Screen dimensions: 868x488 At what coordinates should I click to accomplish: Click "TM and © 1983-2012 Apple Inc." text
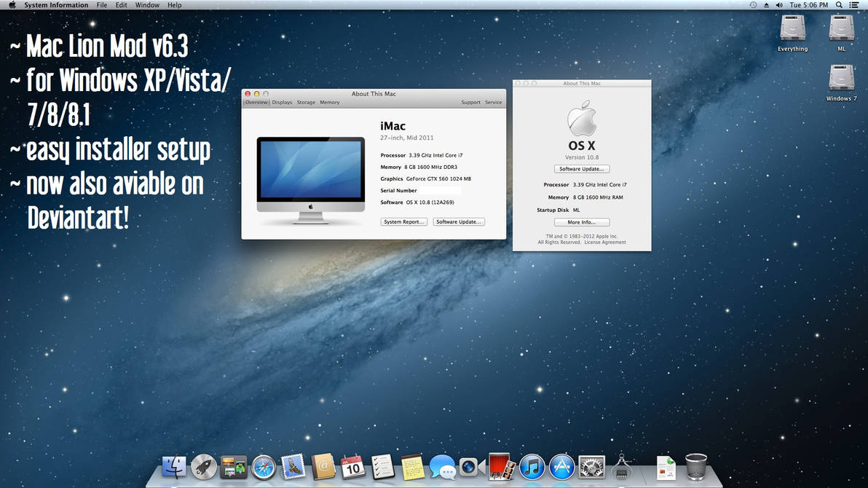581,237
